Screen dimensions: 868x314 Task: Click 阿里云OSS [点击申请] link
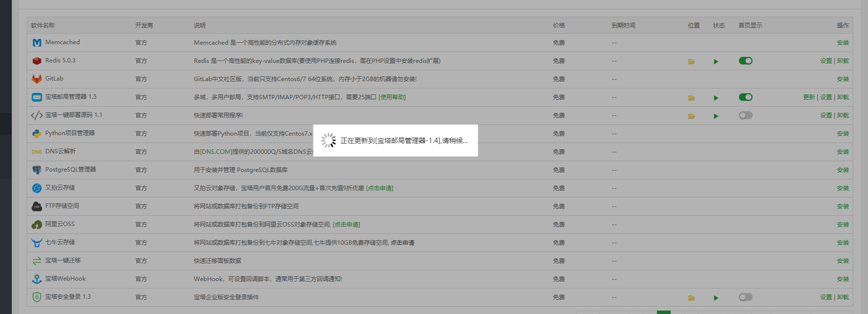(346, 225)
